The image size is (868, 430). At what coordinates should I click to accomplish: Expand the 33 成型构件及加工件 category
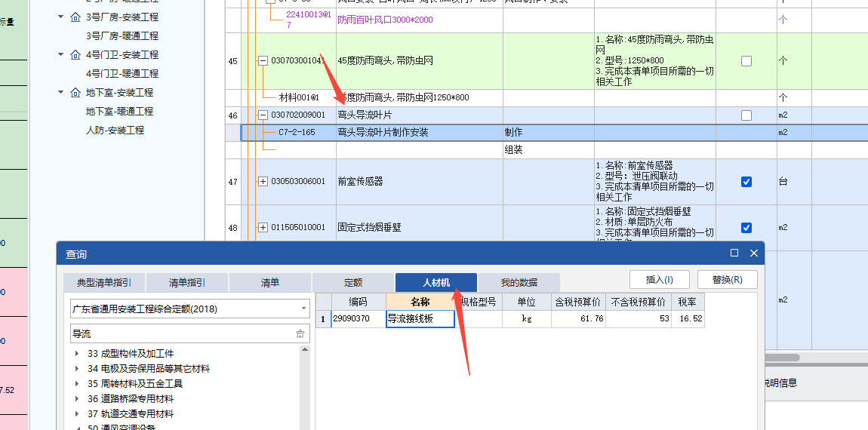tap(77, 353)
